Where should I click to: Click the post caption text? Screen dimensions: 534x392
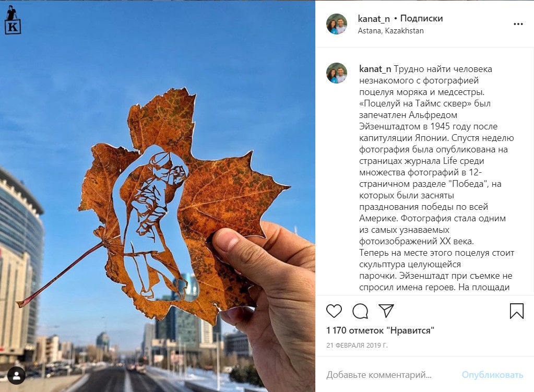click(x=436, y=178)
